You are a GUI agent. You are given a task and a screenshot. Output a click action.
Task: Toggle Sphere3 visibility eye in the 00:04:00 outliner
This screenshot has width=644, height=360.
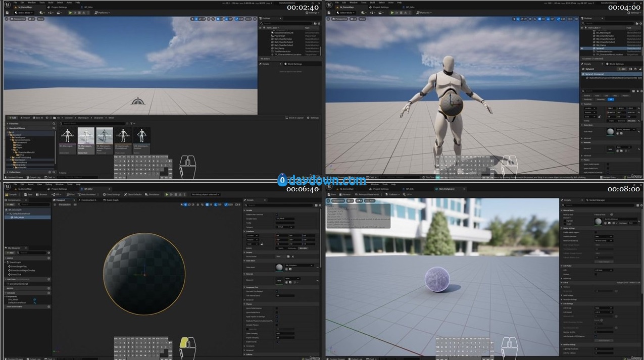(x=582, y=48)
